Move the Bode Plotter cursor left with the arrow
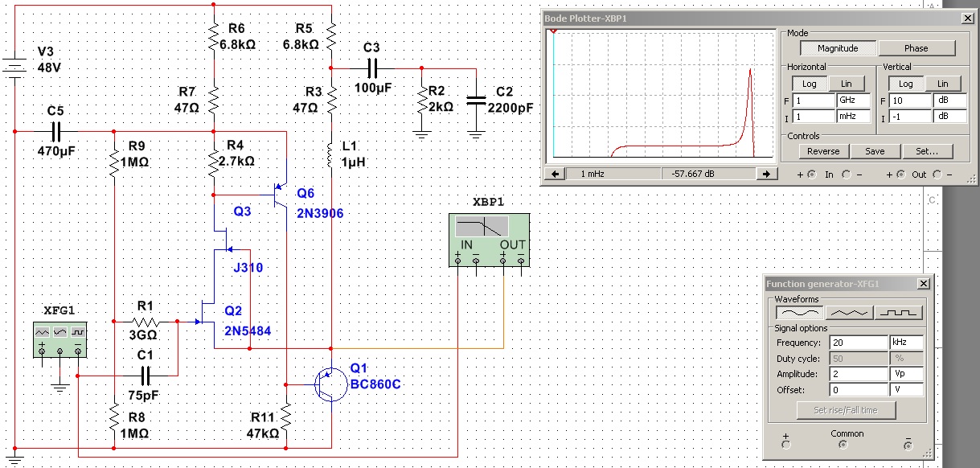The image size is (980, 468). [553, 174]
